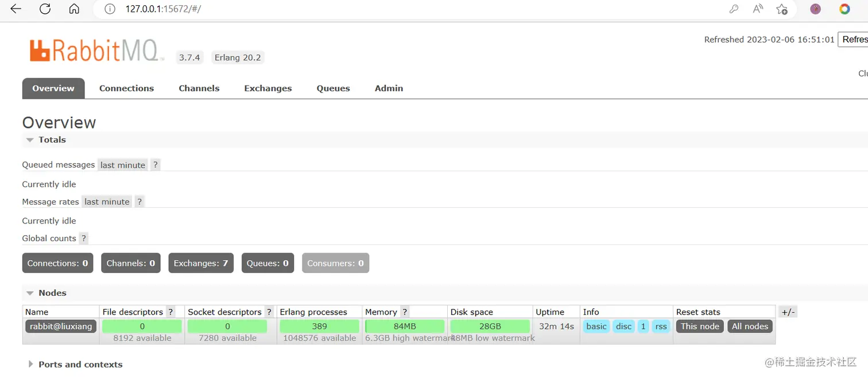
Task: Click the Socket descriptors green bar
Action: tap(227, 326)
